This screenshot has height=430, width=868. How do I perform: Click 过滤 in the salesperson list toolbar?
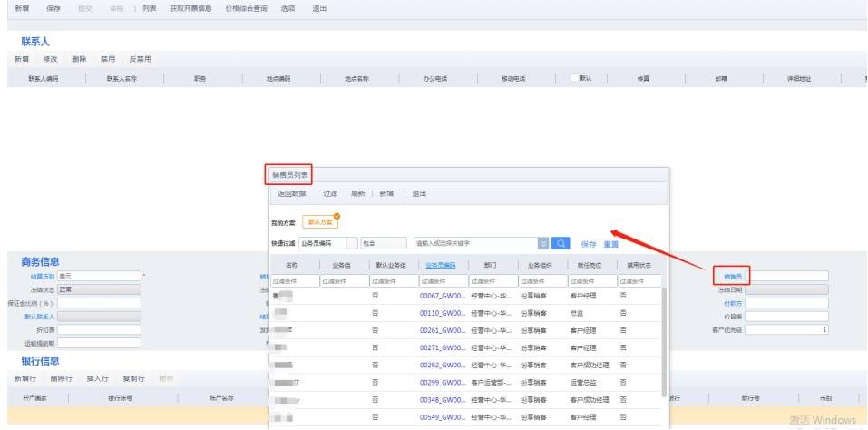(x=330, y=194)
